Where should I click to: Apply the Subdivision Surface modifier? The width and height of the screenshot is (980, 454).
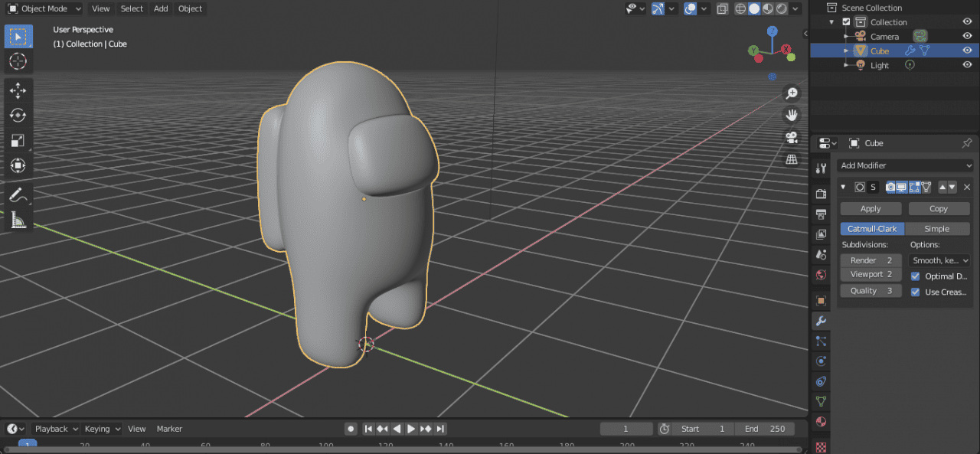pos(870,208)
